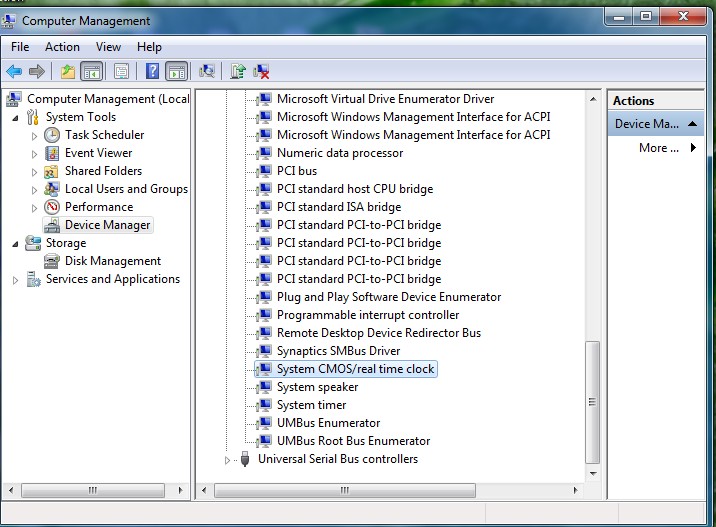This screenshot has width=716, height=527.
Task: Select PCI standard ISA bridge
Action: [x=339, y=207]
